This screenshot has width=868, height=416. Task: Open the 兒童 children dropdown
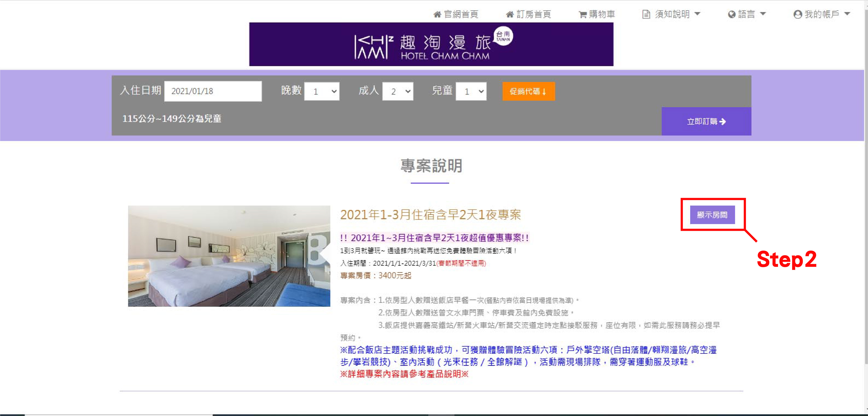click(471, 91)
